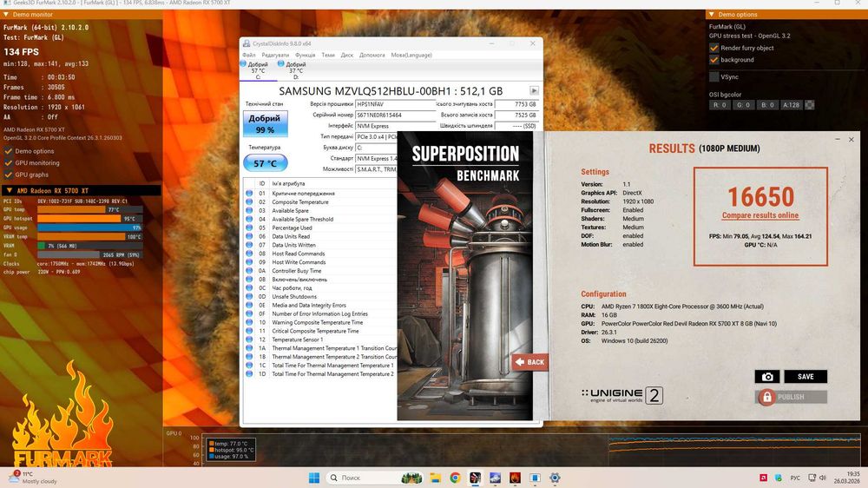
Task: Open Функція menu
Action: [x=305, y=55]
